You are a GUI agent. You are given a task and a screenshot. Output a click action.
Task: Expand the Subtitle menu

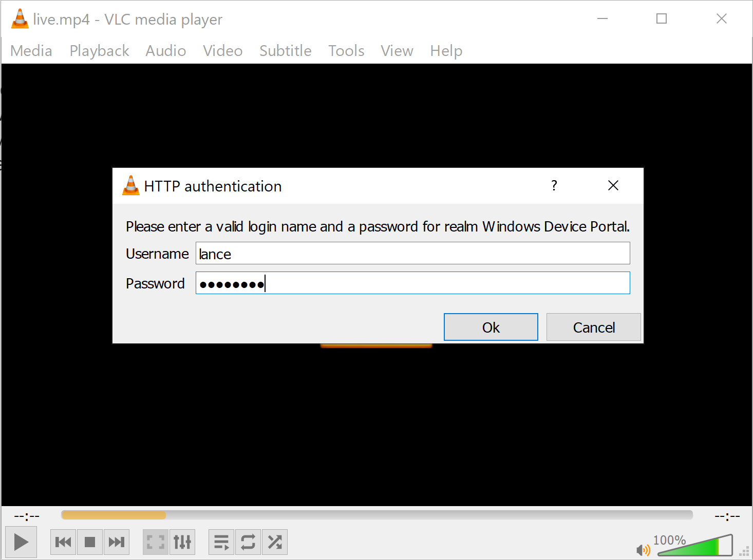coord(286,51)
